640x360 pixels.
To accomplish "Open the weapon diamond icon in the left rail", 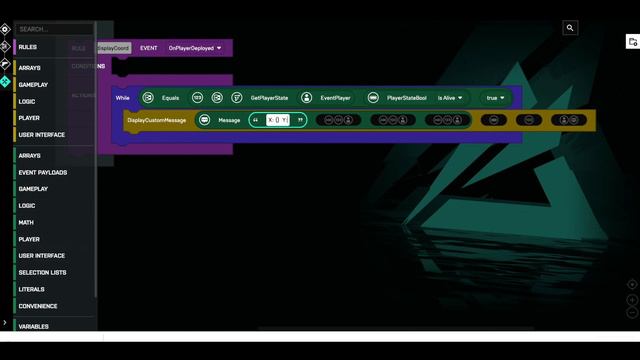I will [5, 64].
